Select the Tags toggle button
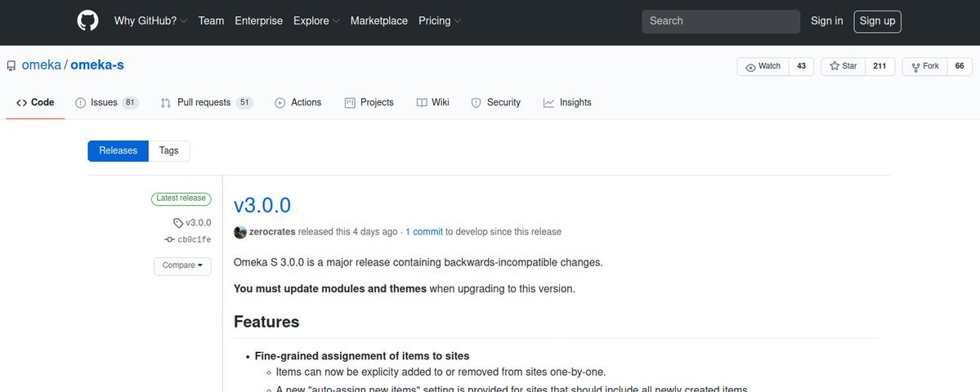The width and height of the screenshot is (980, 392). 168,151
